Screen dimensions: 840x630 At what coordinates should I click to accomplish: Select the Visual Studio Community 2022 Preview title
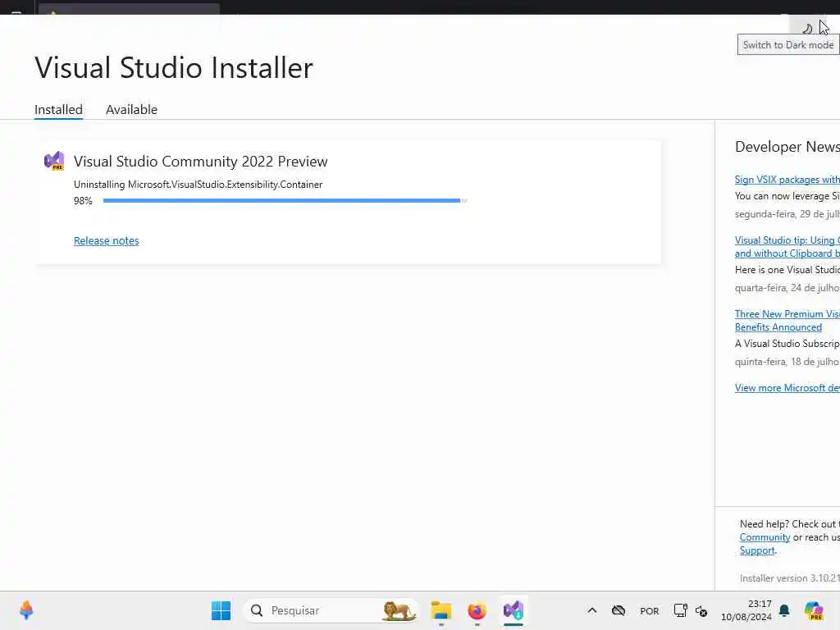coord(200,162)
